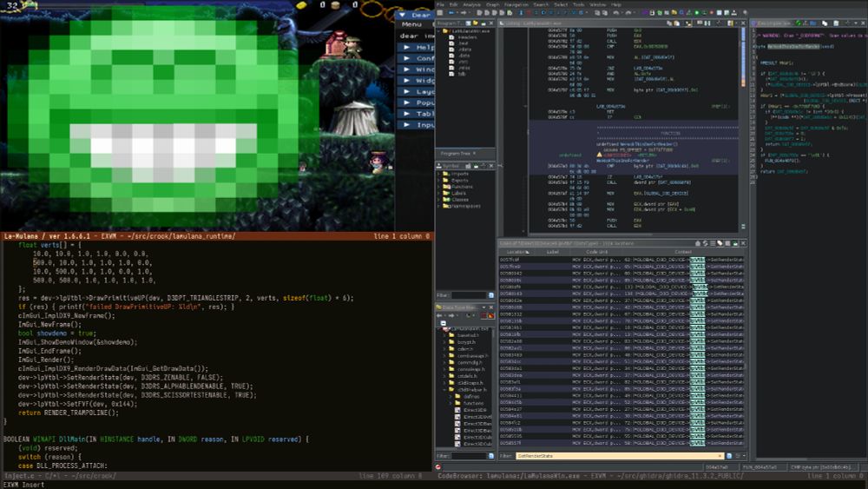
Task: Open the Navigation menu in Ghidra
Action: click(x=516, y=4)
